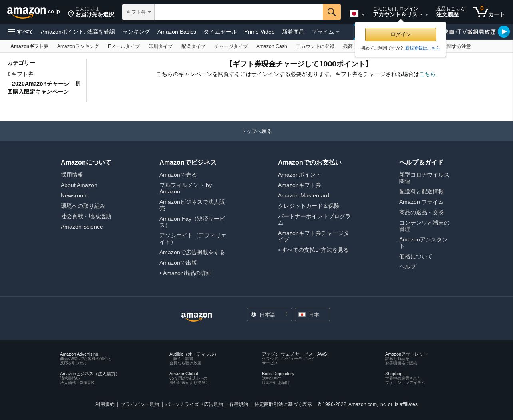The height and width of the screenshot is (420, 513).
Task: Expand the プライム dropdown in nav bar
Action: point(326,32)
